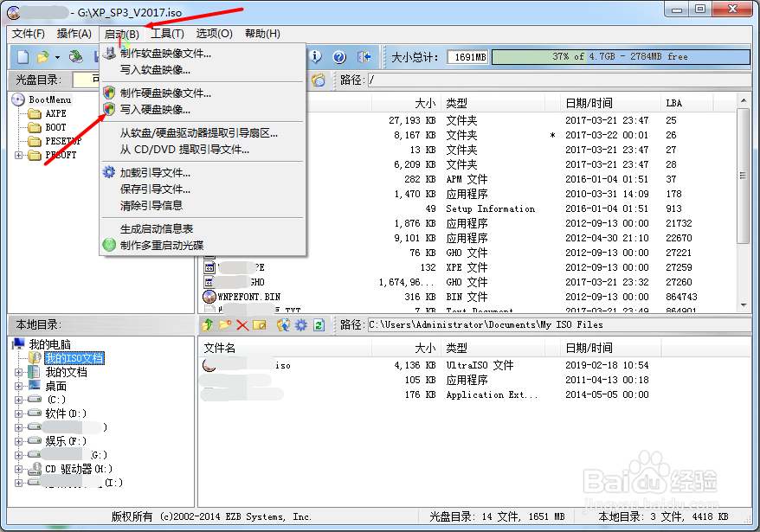The height and width of the screenshot is (532, 760).
Task: Select 我的ISO文档 in local tree
Action: pyautogui.click(x=74, y=358)
